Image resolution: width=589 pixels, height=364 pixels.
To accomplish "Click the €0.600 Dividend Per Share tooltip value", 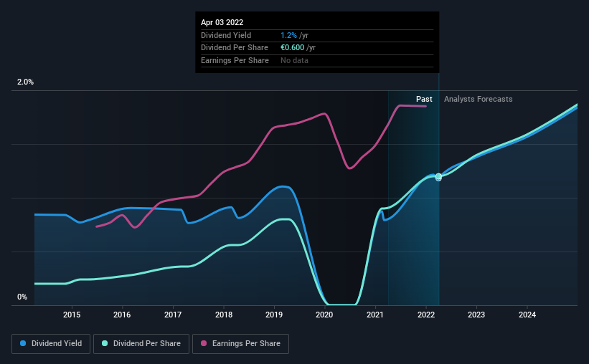I will (x=292, y=48).
